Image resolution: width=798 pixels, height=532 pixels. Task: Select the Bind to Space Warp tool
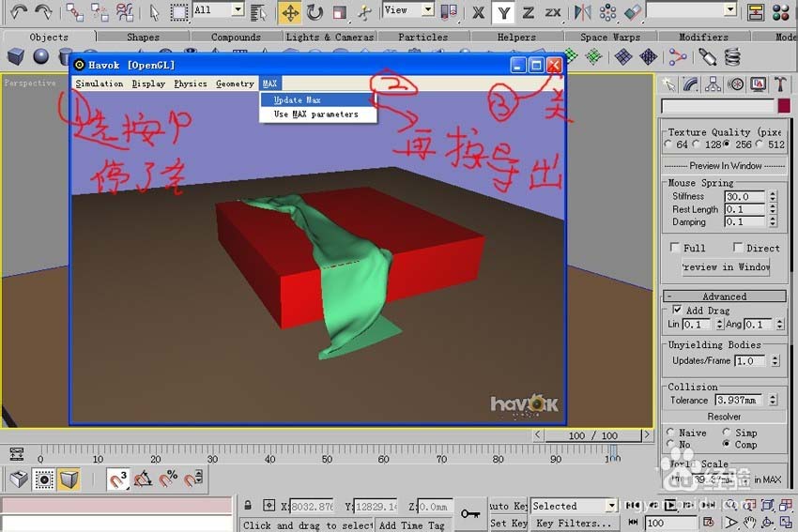[x=125, y=11]
